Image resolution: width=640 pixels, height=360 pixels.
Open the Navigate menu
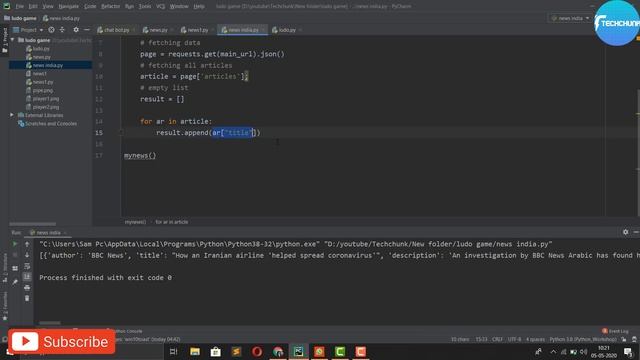click(x=69, y=7)
